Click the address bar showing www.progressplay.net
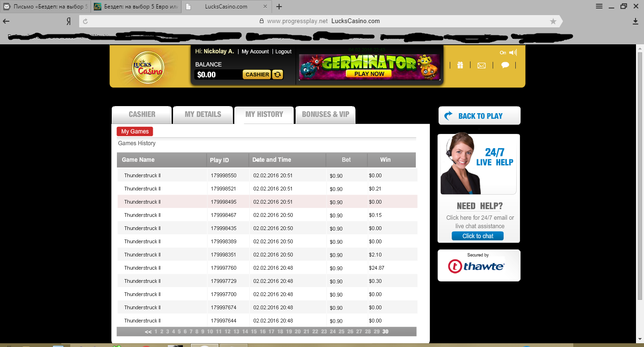This screenshot has width=644, height=347. 320,21
